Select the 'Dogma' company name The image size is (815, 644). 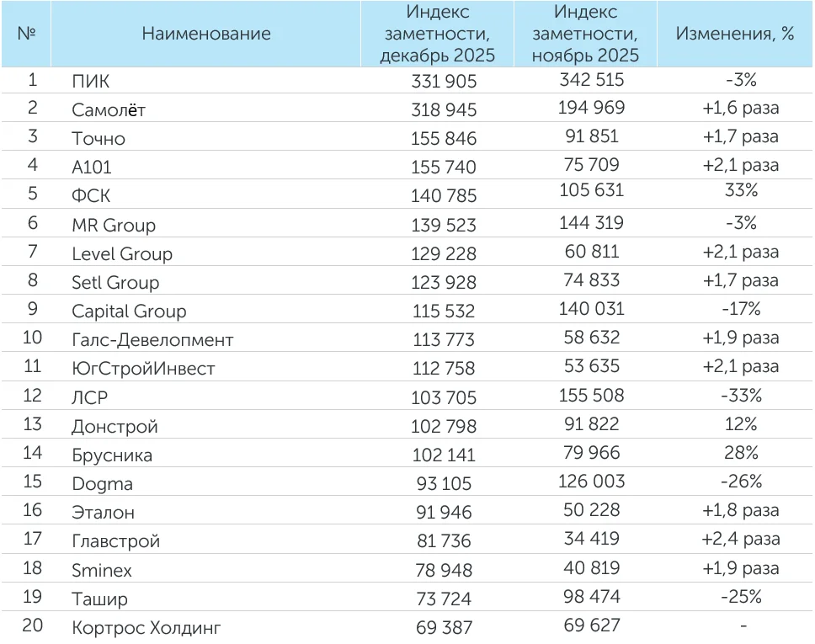103,484
